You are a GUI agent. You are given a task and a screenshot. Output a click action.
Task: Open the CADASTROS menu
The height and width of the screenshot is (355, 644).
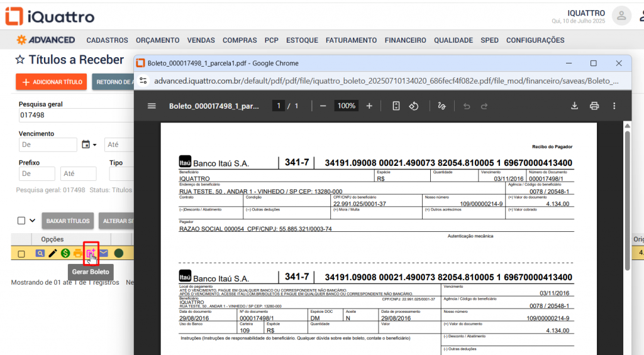tap(107, 40)
